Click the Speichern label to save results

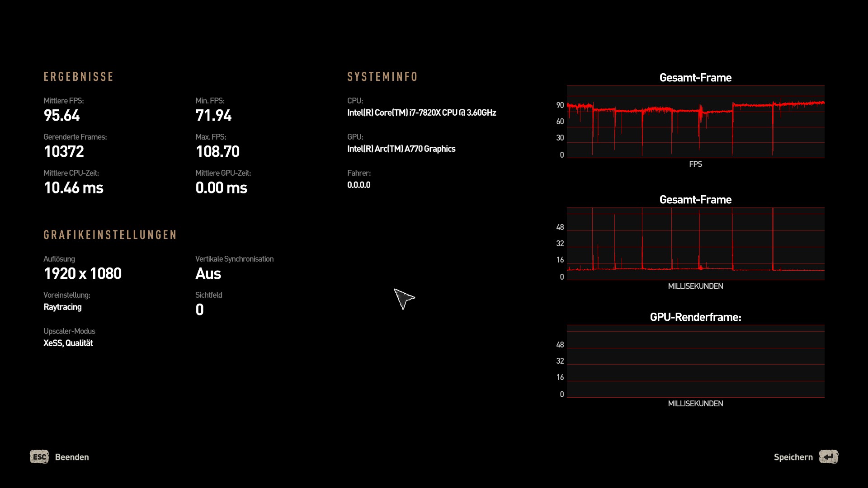pyautogui.click(x=793, y=457)
